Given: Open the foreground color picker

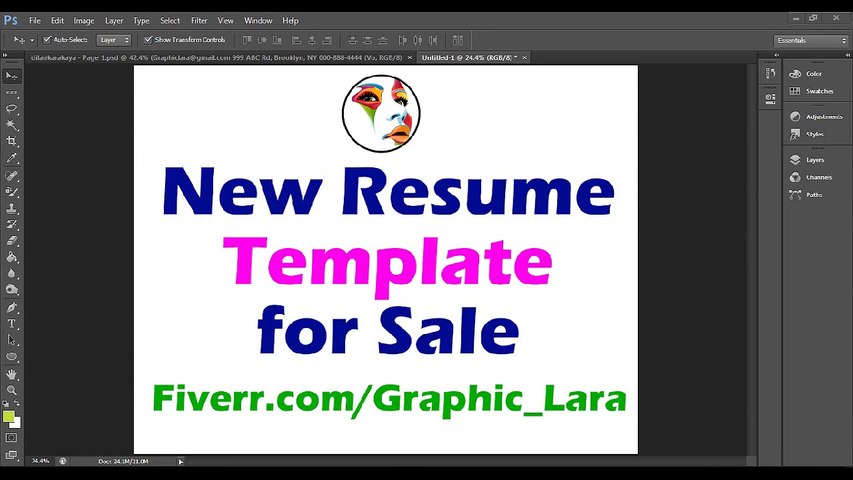Looking at the screenshot, I should tap(8, 417).
